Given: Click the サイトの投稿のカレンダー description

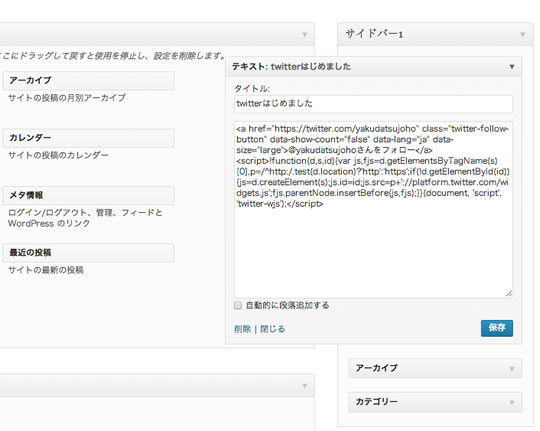Looking at the screenshot, I should (58, 155).
